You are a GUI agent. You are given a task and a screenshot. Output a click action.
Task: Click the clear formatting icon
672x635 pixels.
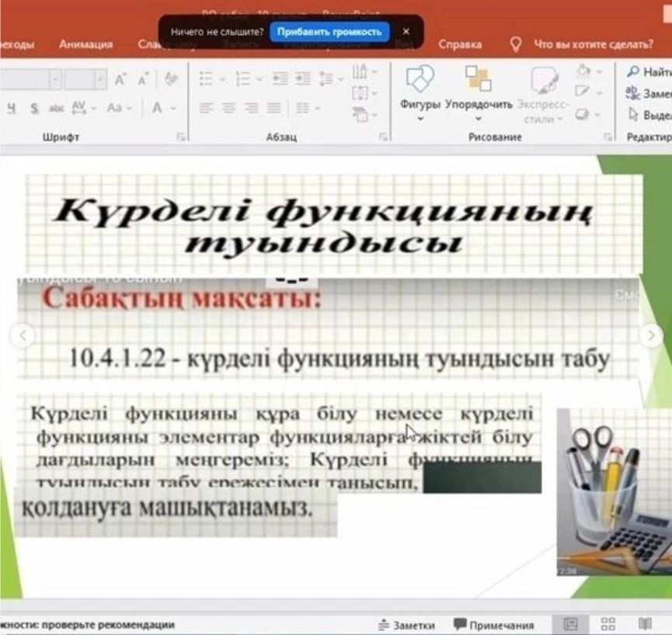tap(172, 79)
